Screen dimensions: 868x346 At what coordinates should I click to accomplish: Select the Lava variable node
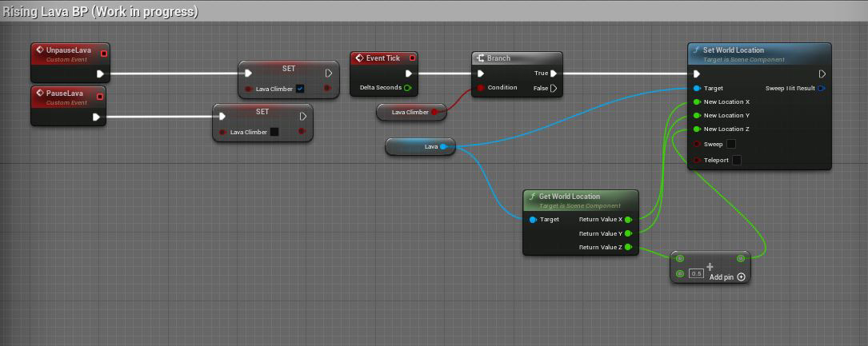tap(420, 146)
